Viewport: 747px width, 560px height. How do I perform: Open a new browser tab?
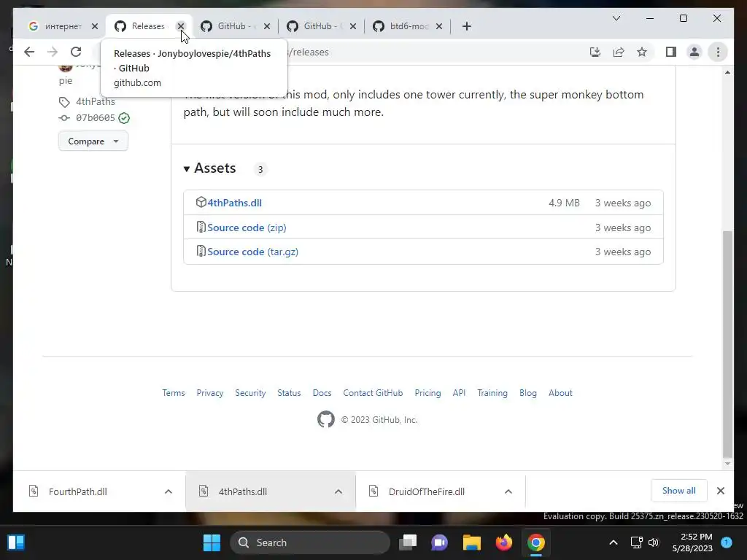point(467,26)
